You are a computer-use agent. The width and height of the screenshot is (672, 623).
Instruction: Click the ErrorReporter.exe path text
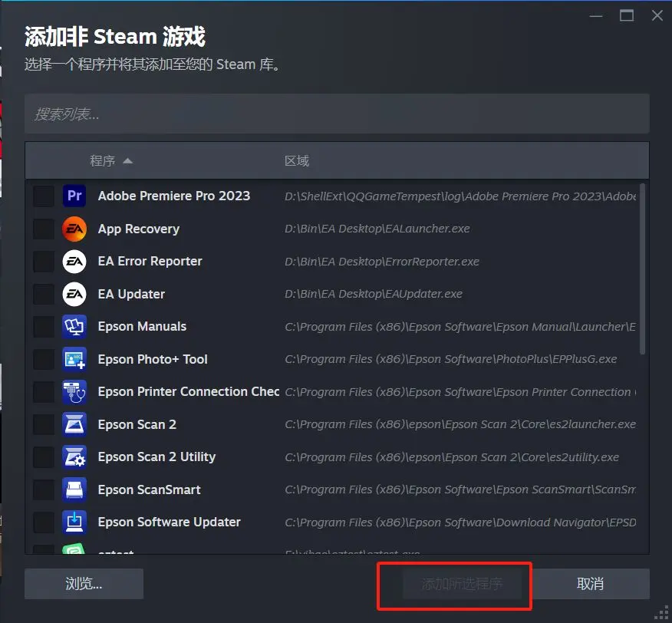[382, 262]
